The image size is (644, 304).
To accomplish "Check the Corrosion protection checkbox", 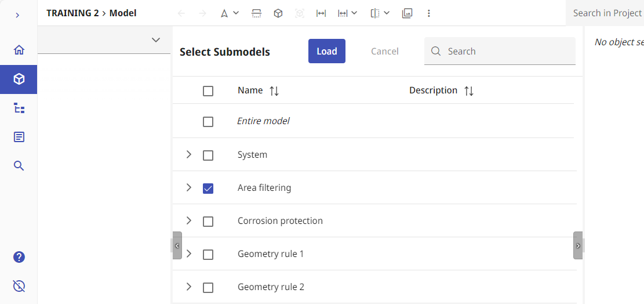I will (x=208, y=222).
